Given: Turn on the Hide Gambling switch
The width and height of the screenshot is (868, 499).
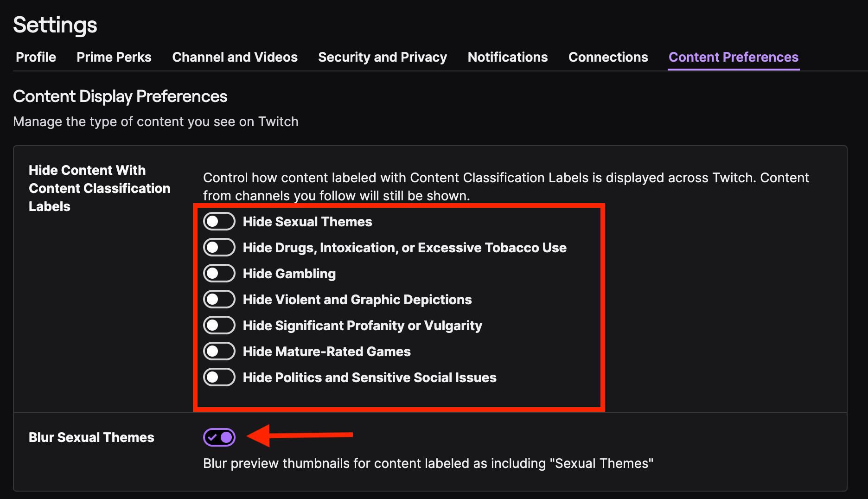Looking at the screenshot, I should click(x=219, y=274).
